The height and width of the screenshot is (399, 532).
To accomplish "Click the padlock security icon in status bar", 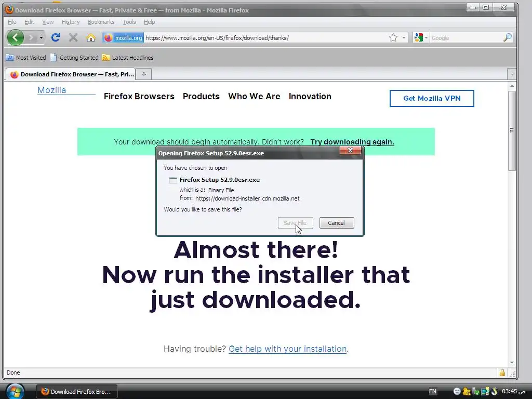I will (x=502, y=373).
